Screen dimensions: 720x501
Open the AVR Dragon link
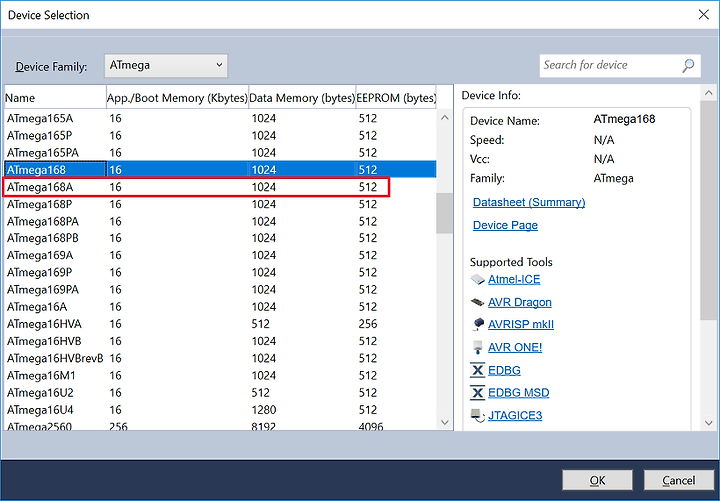coord(520,302)
